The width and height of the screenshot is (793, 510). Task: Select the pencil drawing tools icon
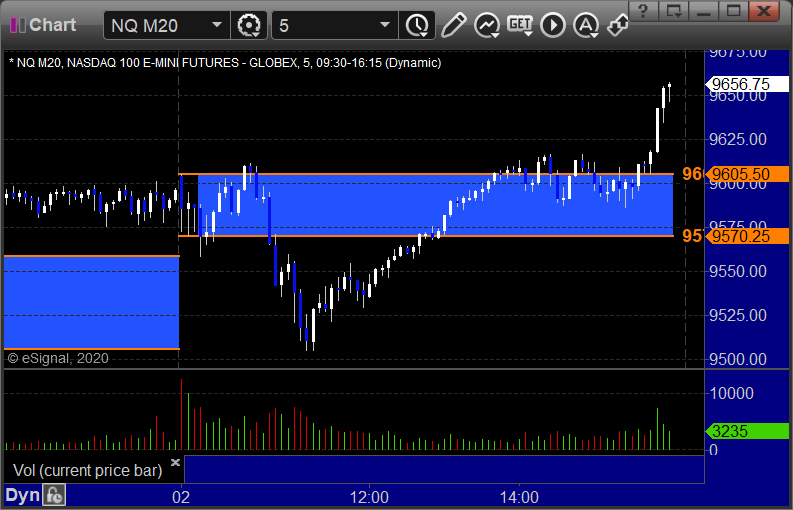453,25
